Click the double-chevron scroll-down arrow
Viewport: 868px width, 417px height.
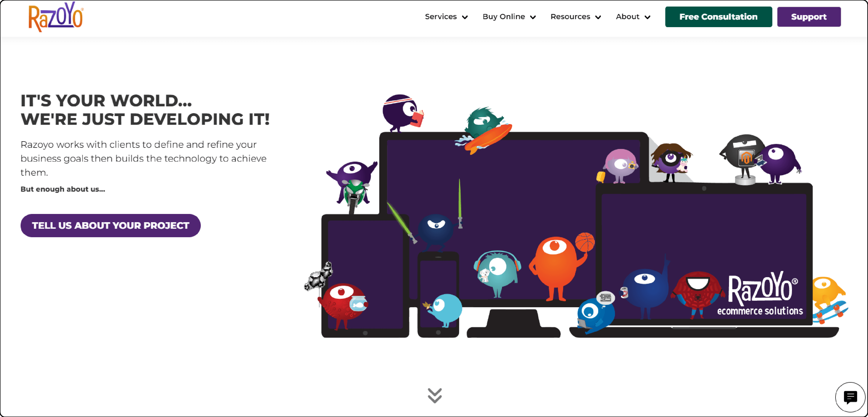(435, 395)
